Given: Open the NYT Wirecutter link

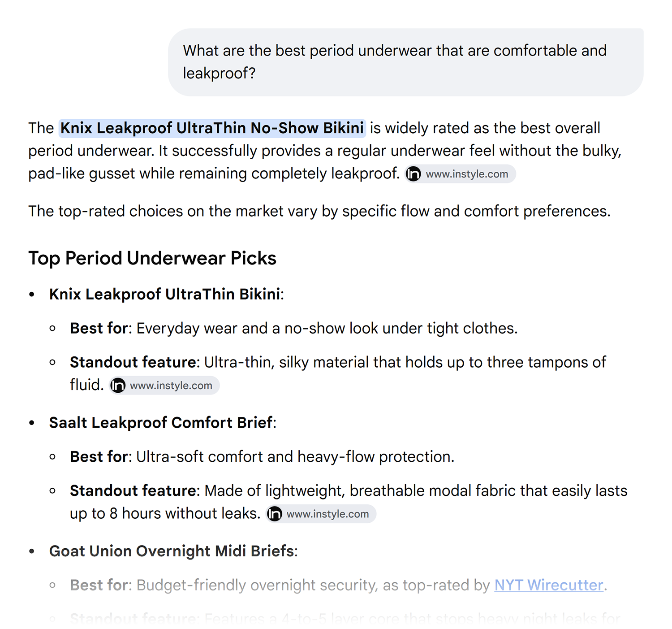Looking at the screenshot, I should [549, 585].
